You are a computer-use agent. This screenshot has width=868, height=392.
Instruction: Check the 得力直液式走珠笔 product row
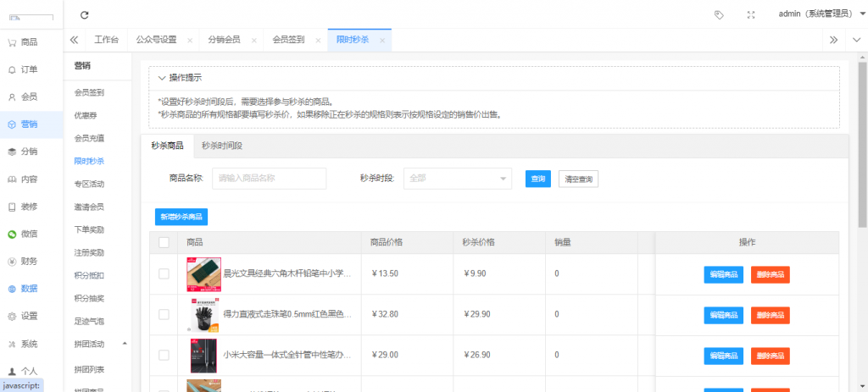(164, 315)
